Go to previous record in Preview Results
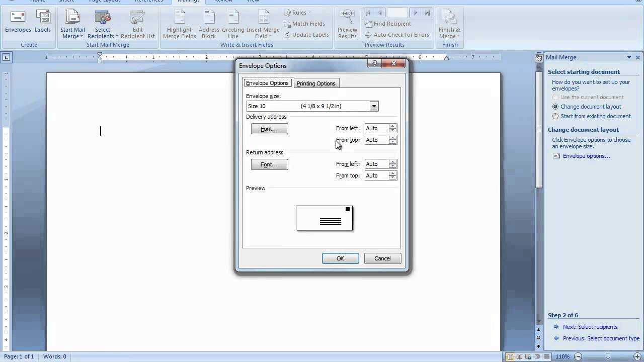Screen dimensions: 644x362 380,13
